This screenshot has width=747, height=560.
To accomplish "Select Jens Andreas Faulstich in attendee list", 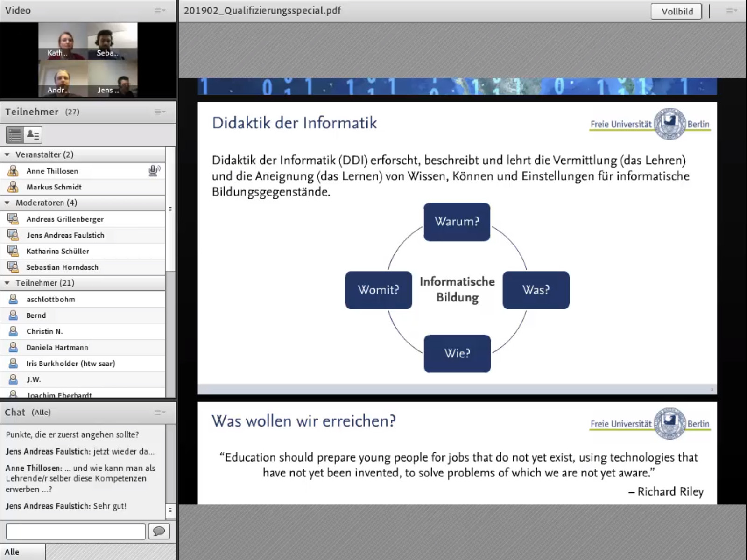I will point(83,235).
